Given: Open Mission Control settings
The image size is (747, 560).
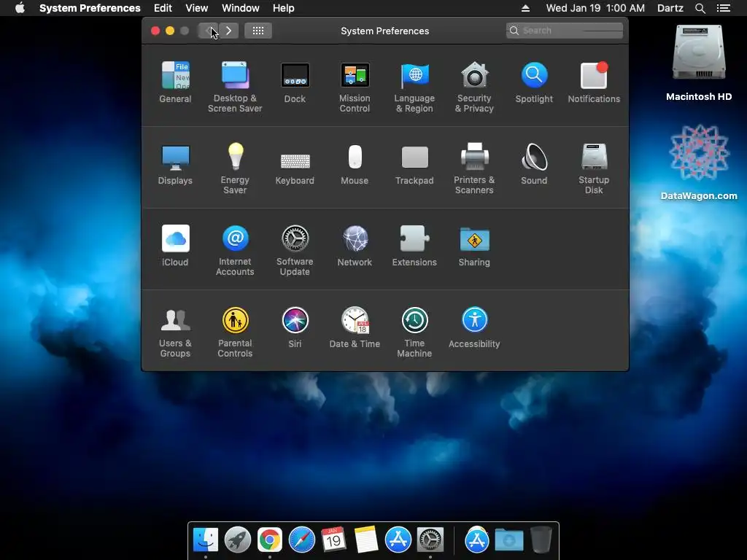Looking at the screenshot, I should [355, 87].
